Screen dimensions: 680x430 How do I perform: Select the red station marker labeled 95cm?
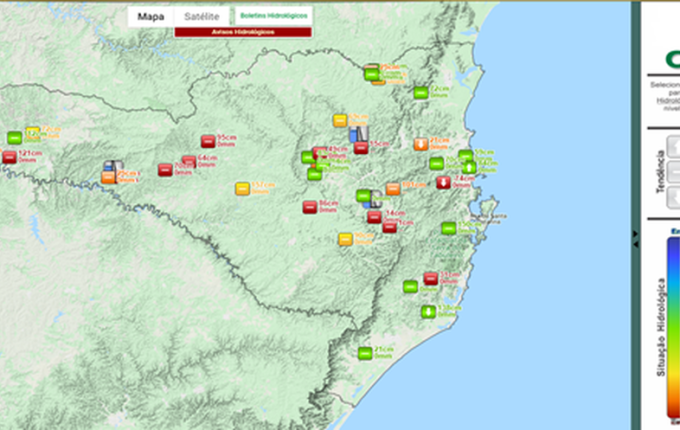tap(208, 140)
